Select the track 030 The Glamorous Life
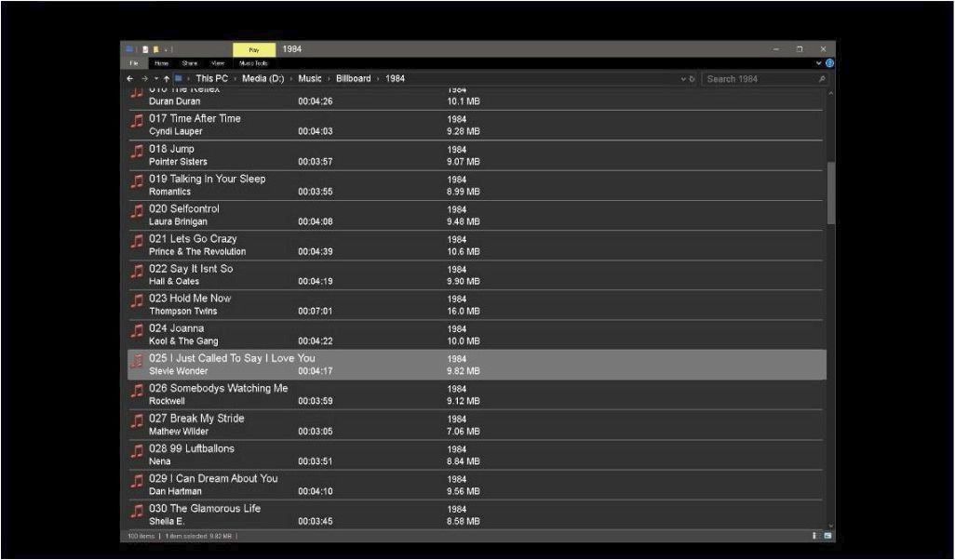The height and width of the screenshot is (560, 955). [205, 509]
